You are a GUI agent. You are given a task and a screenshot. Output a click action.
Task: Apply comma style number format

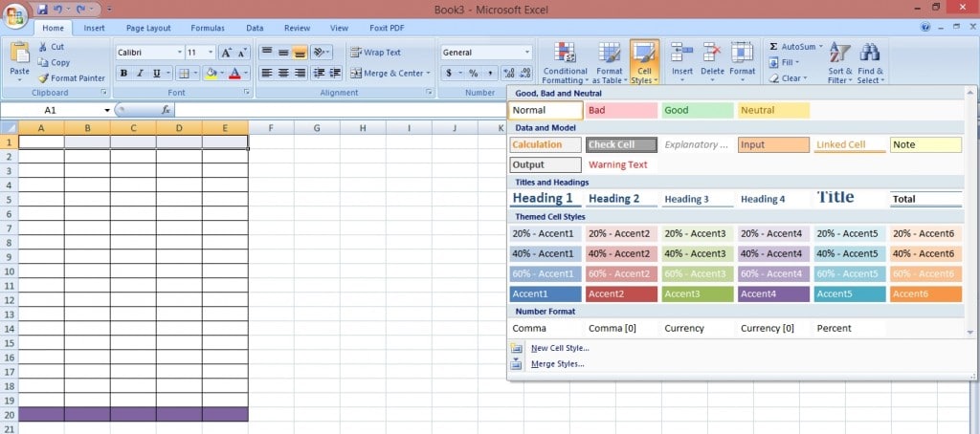coord(489,73)
